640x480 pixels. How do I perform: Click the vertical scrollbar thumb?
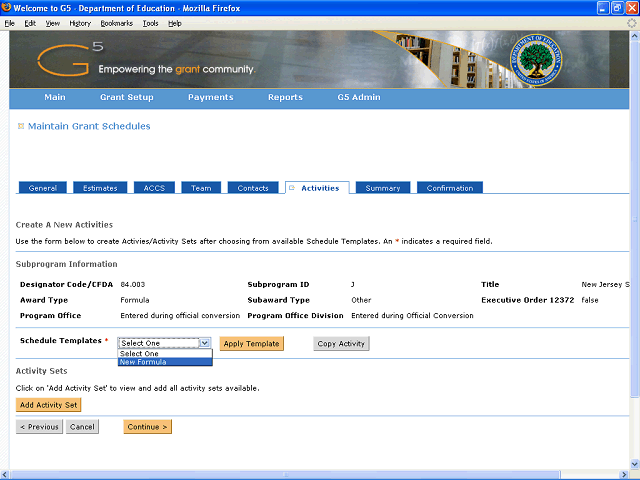point(634,219)
